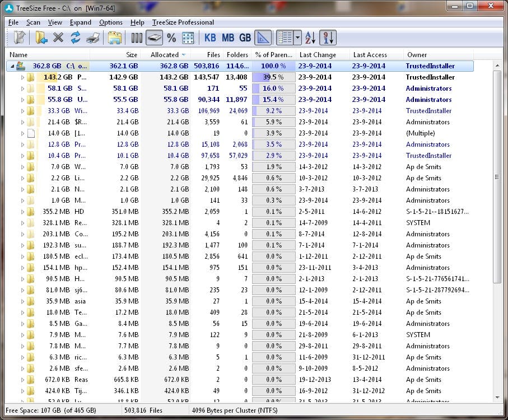508x420 pixels.
Task: Open the TreeSize Professional menu
Action: [183, 22]
